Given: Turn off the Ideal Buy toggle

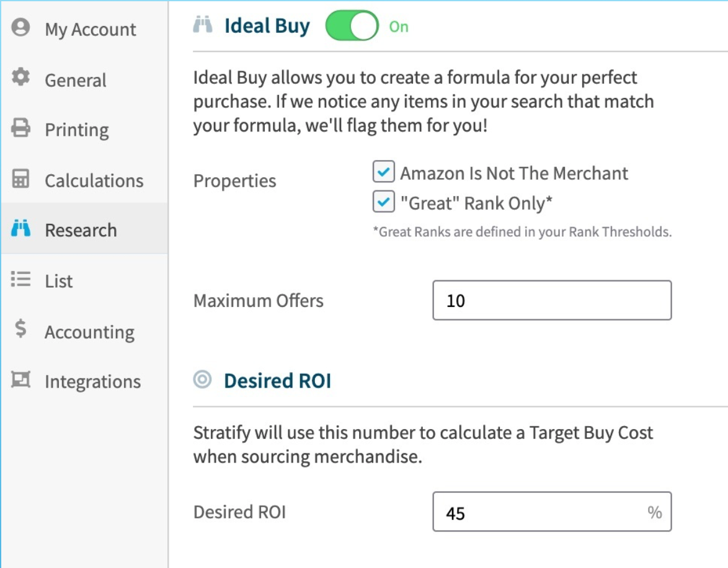Looking at the screenshot, I should tap(352, 26).
